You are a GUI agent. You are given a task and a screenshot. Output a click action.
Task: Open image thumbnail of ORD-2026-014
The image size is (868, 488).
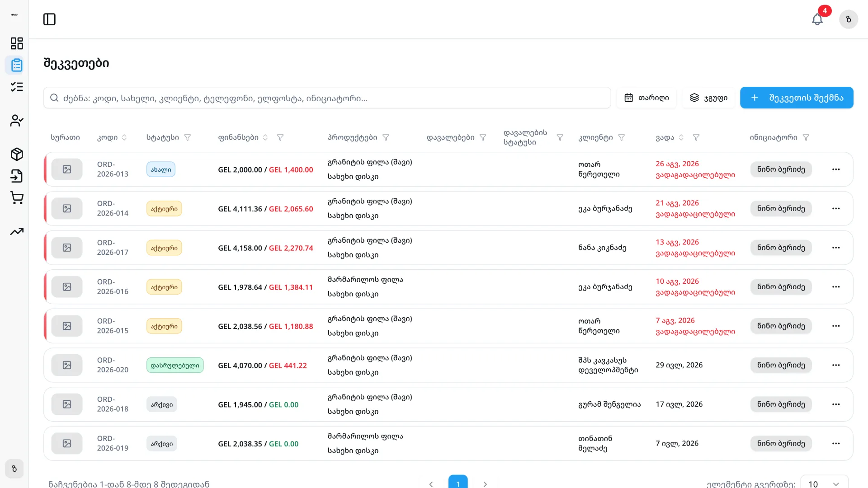67,209
